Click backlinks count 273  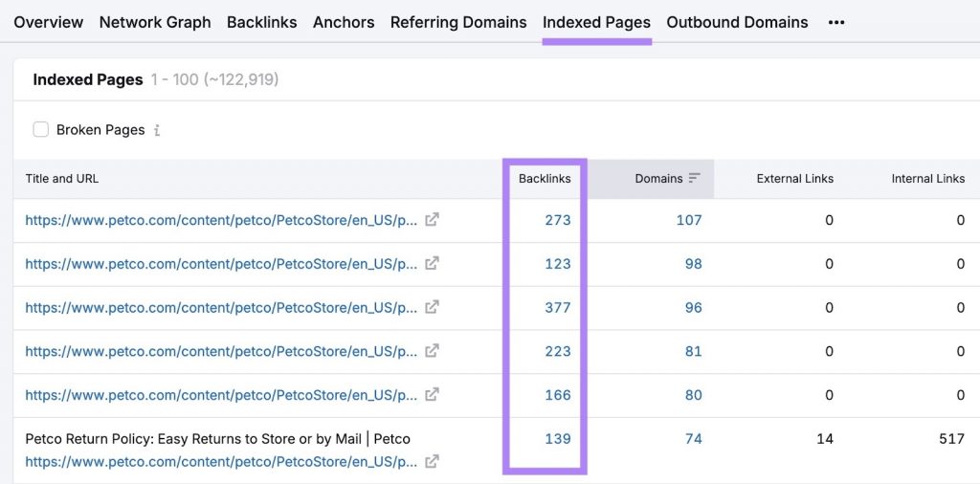click(x=558, y=220)
